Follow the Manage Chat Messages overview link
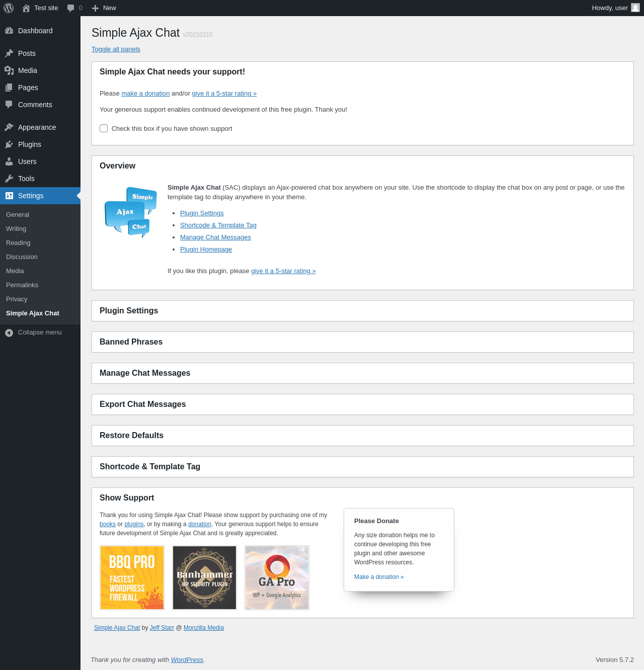Viewport: 644px width, 670px height. point(215,237)
